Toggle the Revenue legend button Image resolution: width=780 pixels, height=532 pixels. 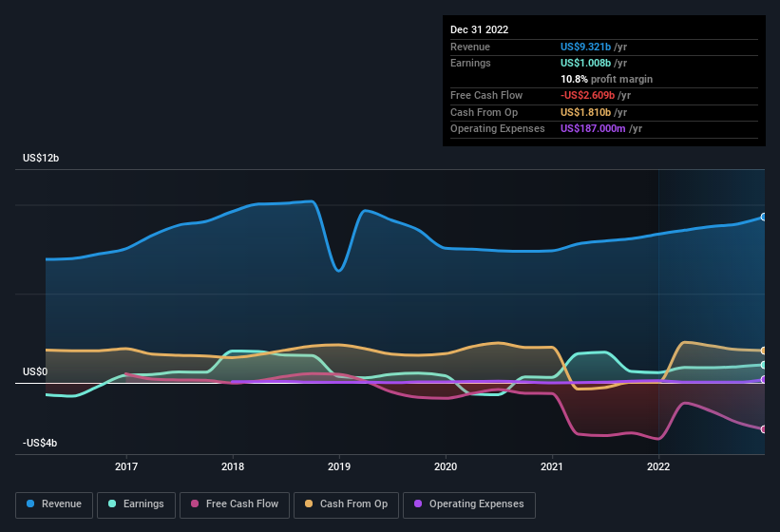(54, 504)
